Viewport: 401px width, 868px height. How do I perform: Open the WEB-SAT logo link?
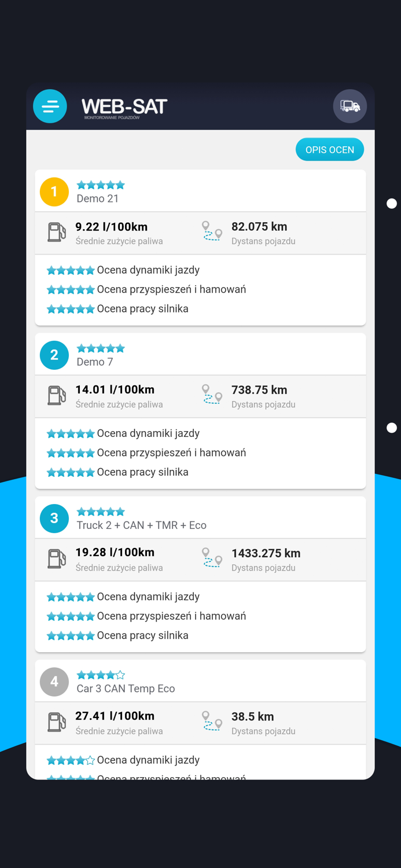123,106
